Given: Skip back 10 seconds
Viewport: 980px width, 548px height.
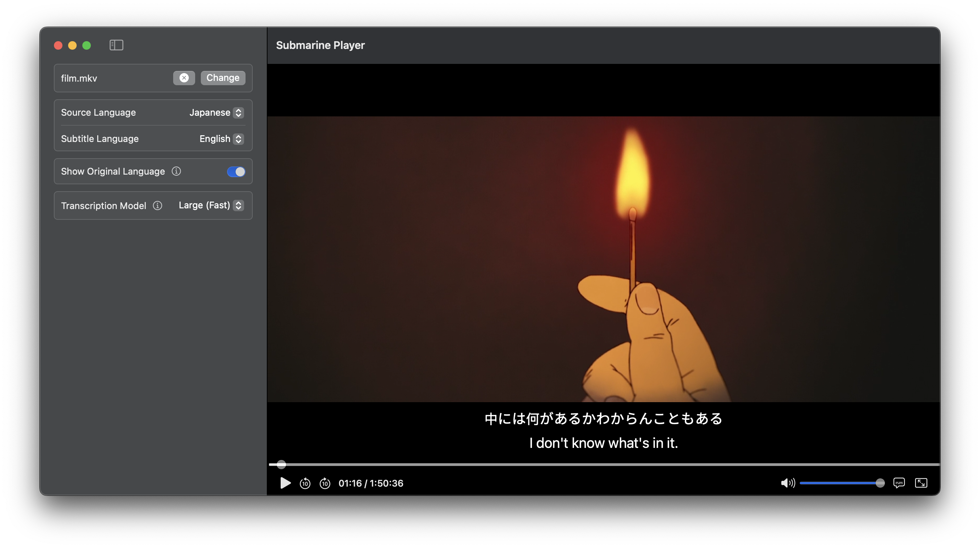Looking at the screenshot, I should coord(305,483).
